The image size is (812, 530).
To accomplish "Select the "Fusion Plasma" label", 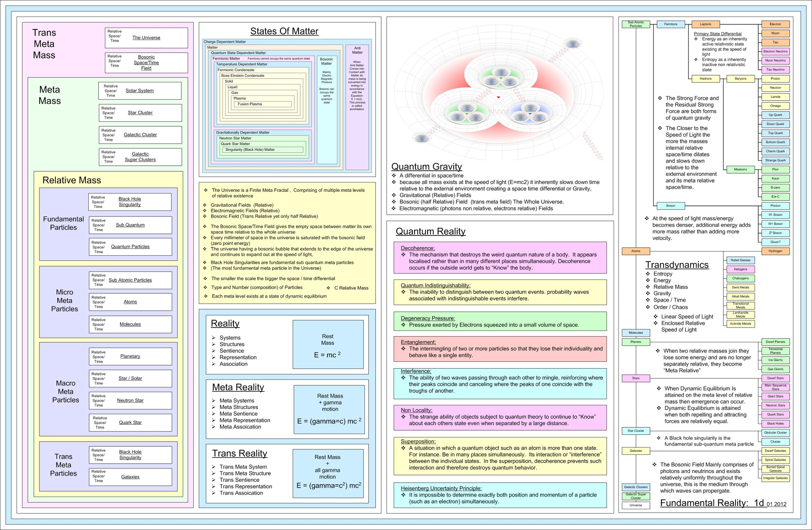I will pyautogui.click(x=250, y=104).
